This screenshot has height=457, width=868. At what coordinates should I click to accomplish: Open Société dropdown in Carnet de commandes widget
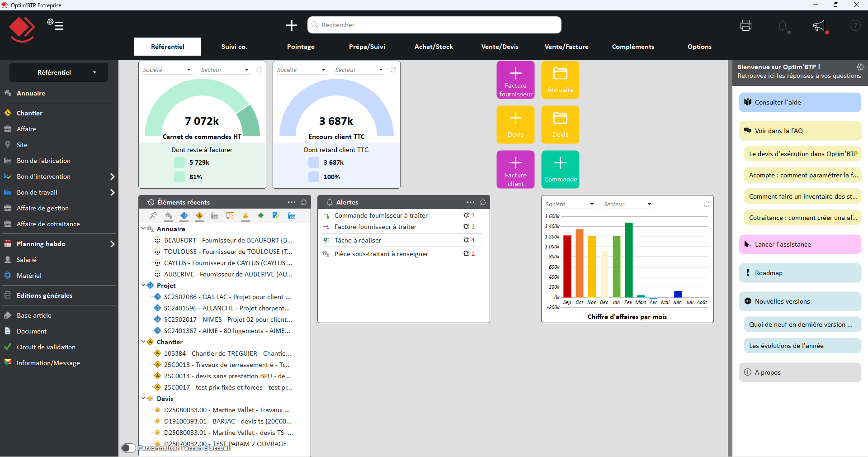(x=167, y=70)
